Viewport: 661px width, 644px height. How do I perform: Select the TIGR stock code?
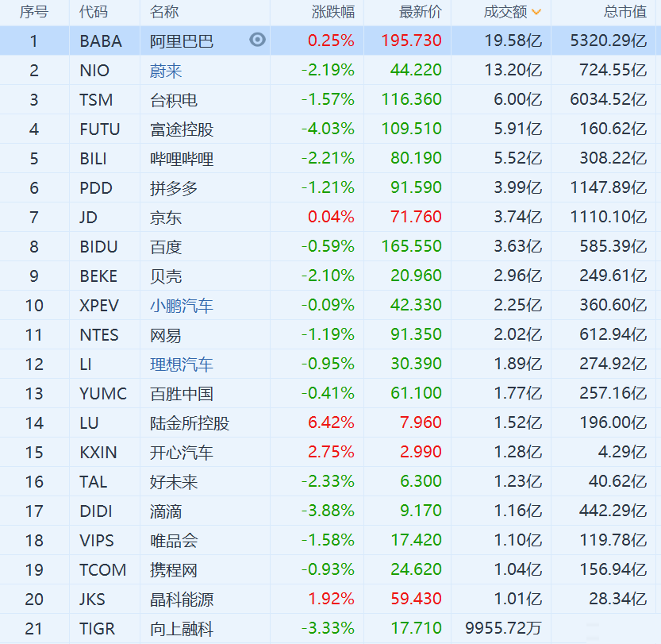[98, 629]
